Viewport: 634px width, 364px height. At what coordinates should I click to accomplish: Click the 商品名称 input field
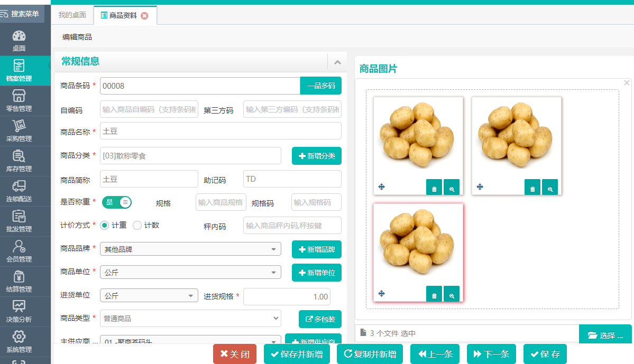[x=220, y=131]
